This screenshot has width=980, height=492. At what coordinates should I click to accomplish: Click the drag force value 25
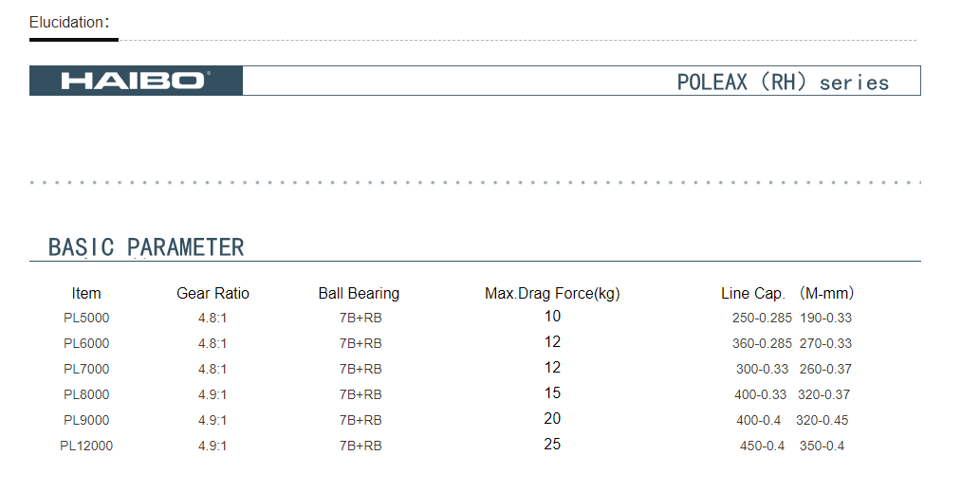(x=552, y=444)
